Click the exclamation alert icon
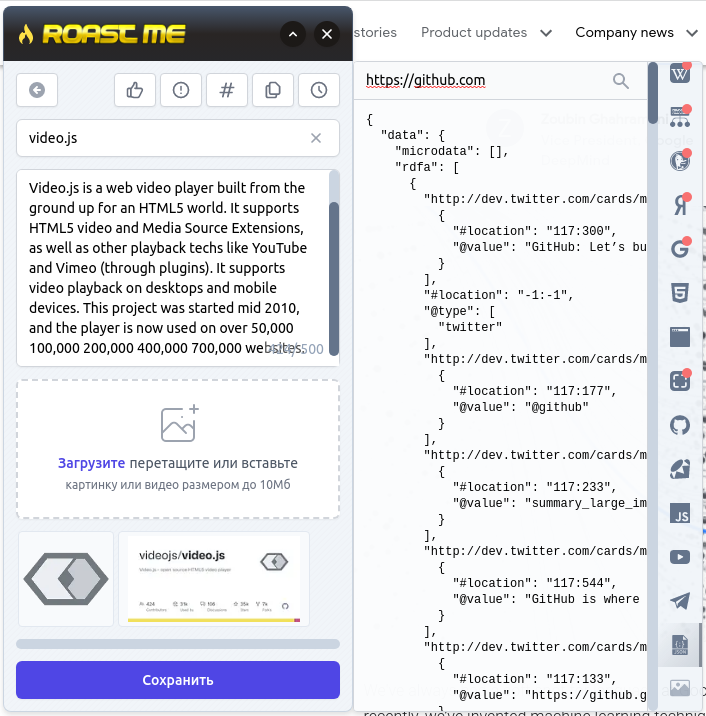The width and height of the screenshot is (706, 716). (x=181, y=90)
